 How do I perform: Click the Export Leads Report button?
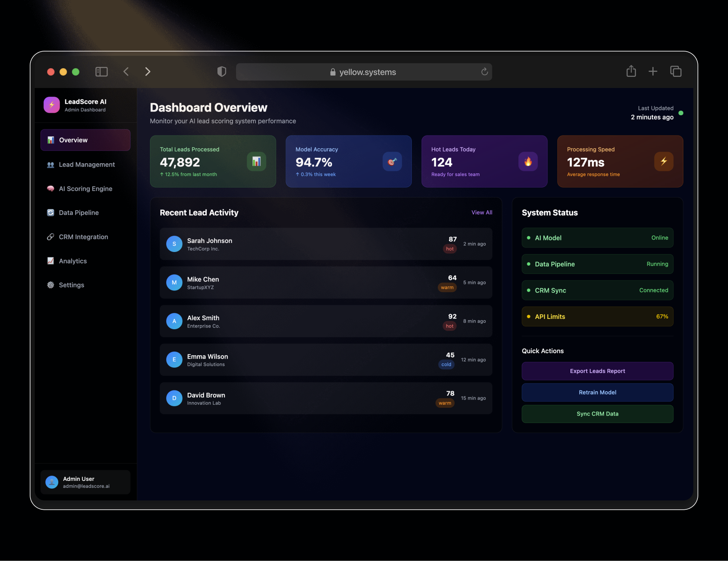597,371
